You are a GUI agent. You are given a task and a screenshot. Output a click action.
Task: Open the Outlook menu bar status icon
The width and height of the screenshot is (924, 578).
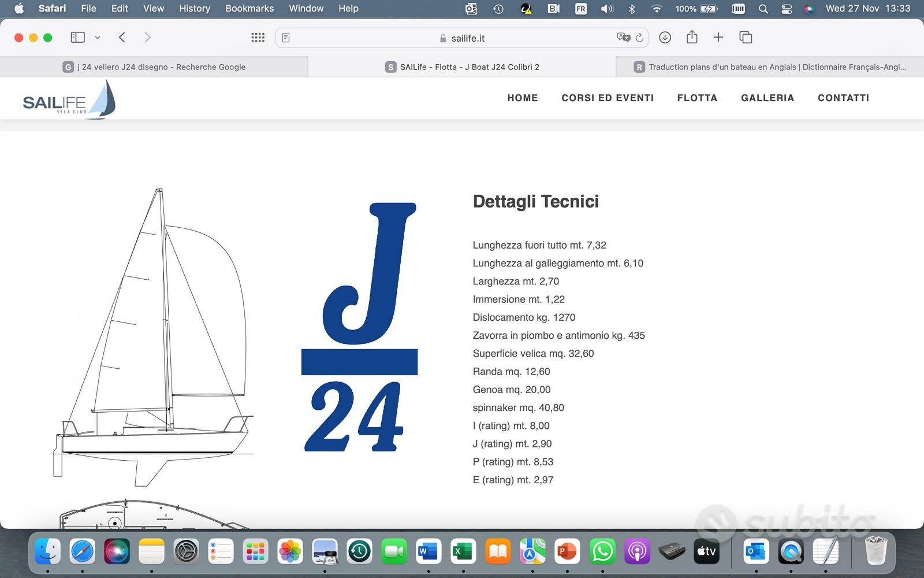pyautogui.click(x=471, y=9)
